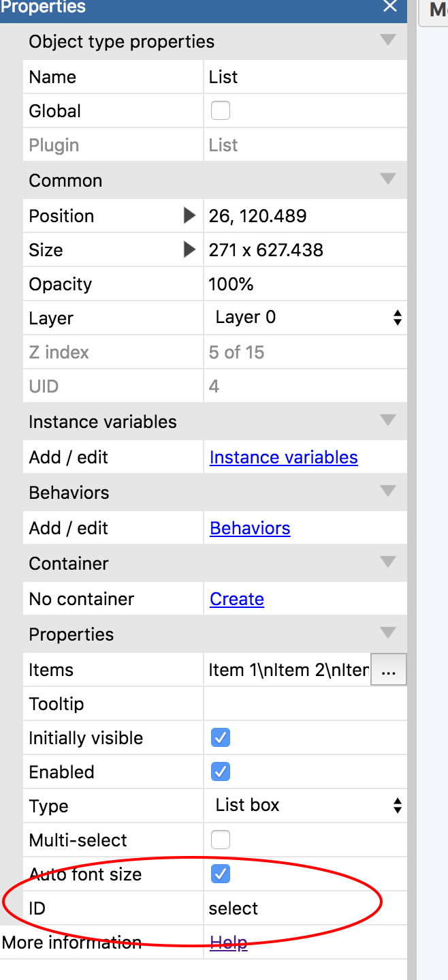
Task: Click the Create container link
Action: coord(237,599)
